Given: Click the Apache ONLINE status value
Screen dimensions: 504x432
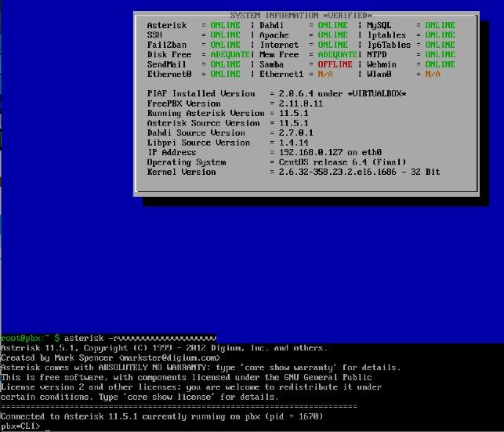Looking at the screenshot, I should tap(332, 34).
